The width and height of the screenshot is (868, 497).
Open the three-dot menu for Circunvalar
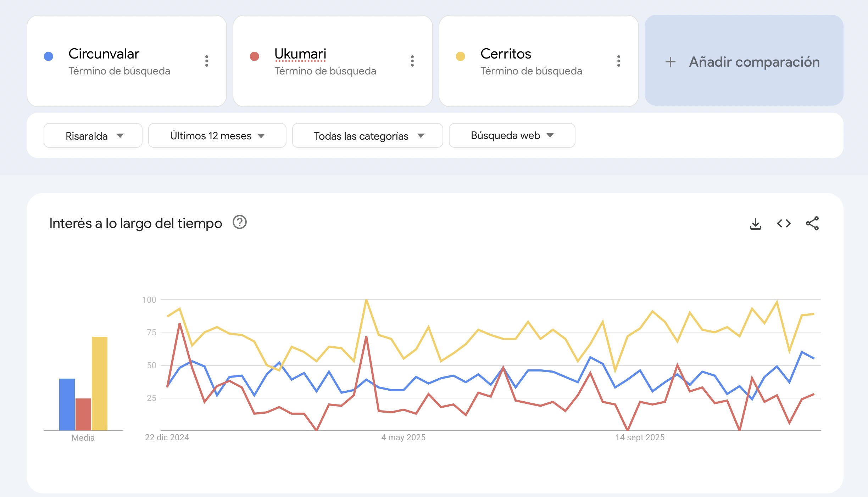(207, 61)
